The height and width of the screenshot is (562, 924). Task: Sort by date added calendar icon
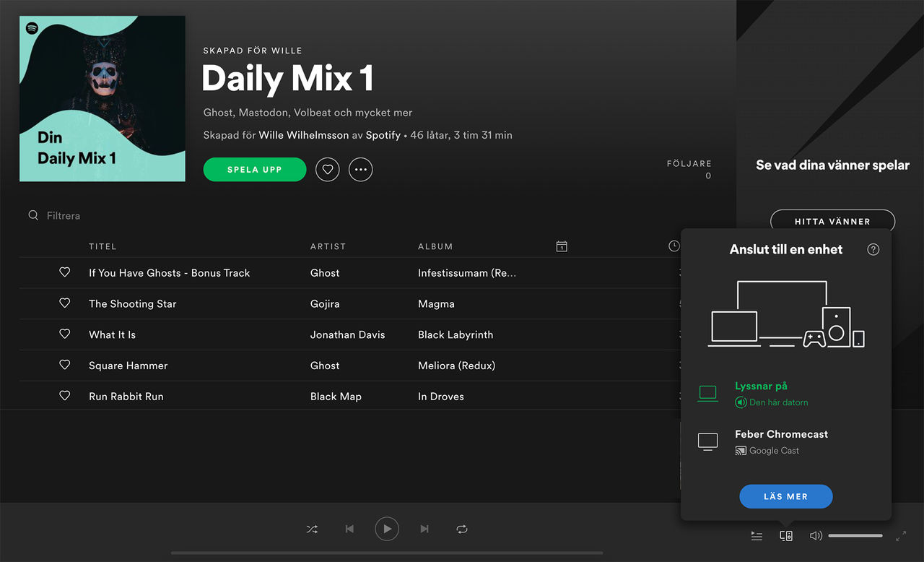tap(562, 246)
